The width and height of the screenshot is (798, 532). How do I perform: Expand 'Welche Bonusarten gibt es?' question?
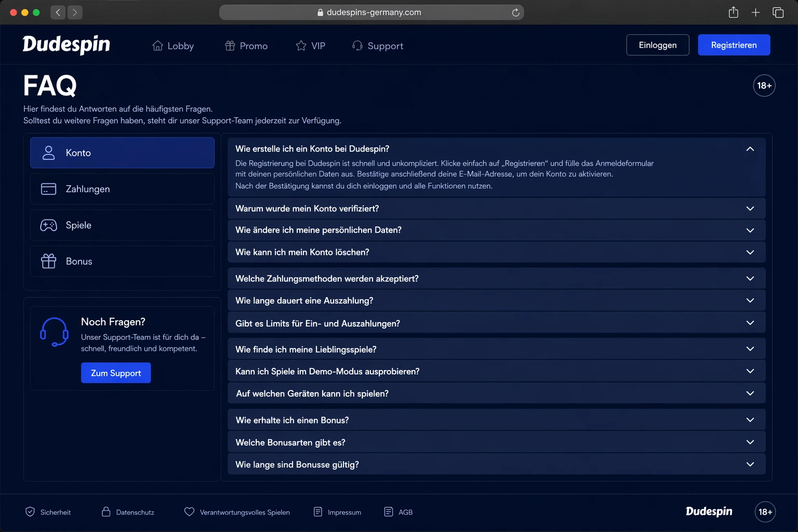pos(497,442)
